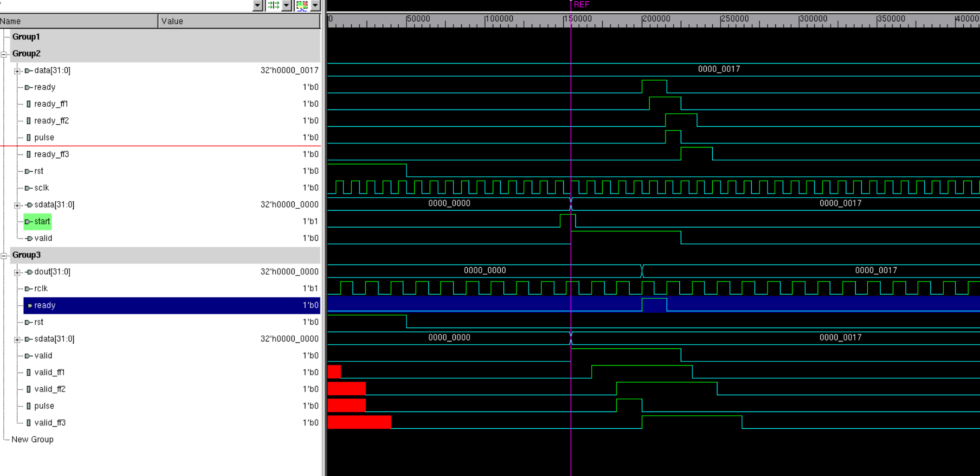Viewport: 980px width, 476px height.
Task: Click the port icon beside rclk signal
Action: click(28, 289)
